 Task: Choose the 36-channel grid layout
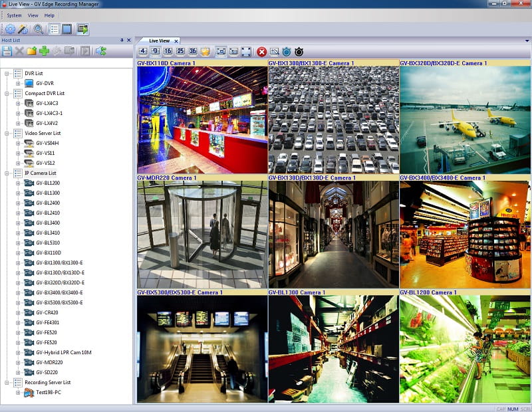193,52
